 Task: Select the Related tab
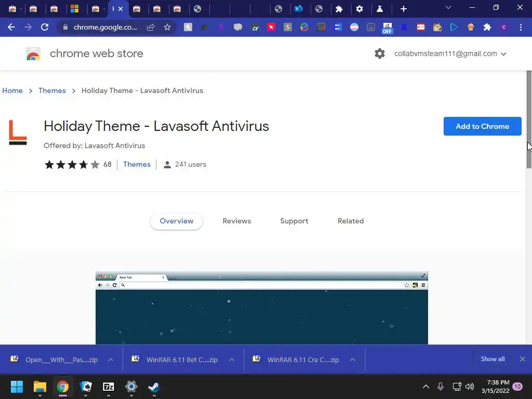point(351,221)
